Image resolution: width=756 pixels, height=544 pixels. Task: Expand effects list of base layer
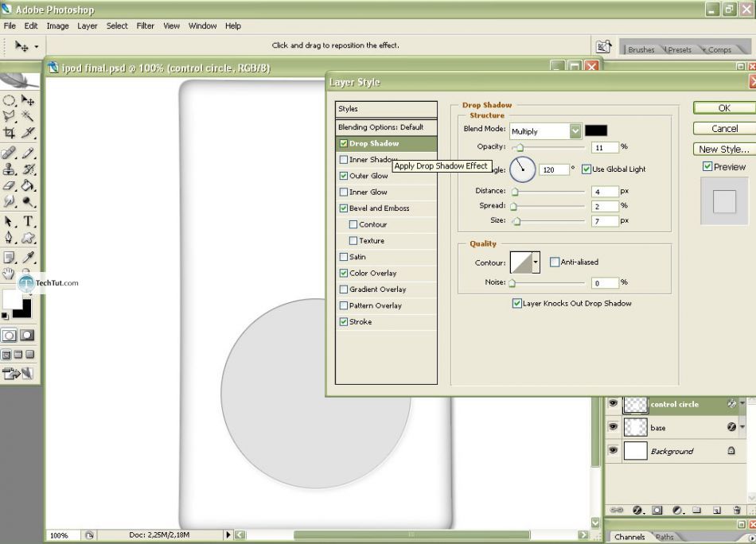pos(742,427)
